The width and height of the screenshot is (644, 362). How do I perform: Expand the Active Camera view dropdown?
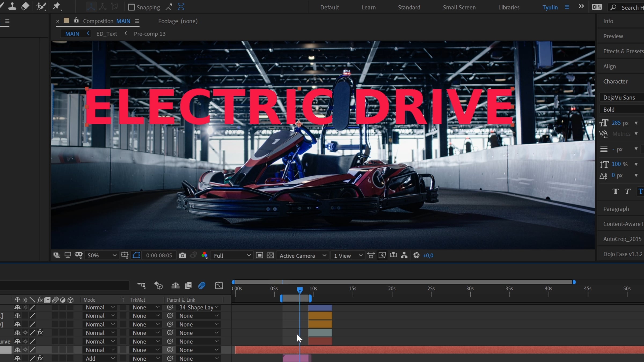303,256
